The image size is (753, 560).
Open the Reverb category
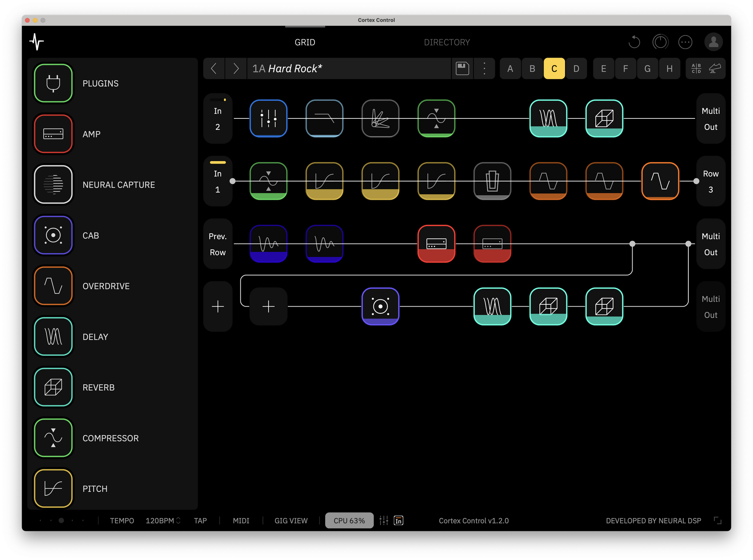[x=53, y=387]
